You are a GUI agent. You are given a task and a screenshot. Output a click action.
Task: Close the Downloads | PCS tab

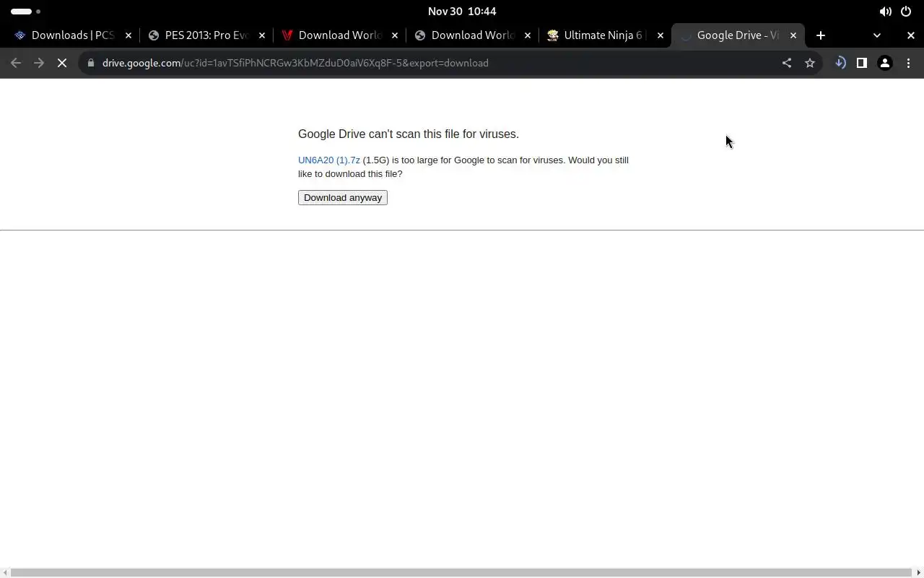128,35
